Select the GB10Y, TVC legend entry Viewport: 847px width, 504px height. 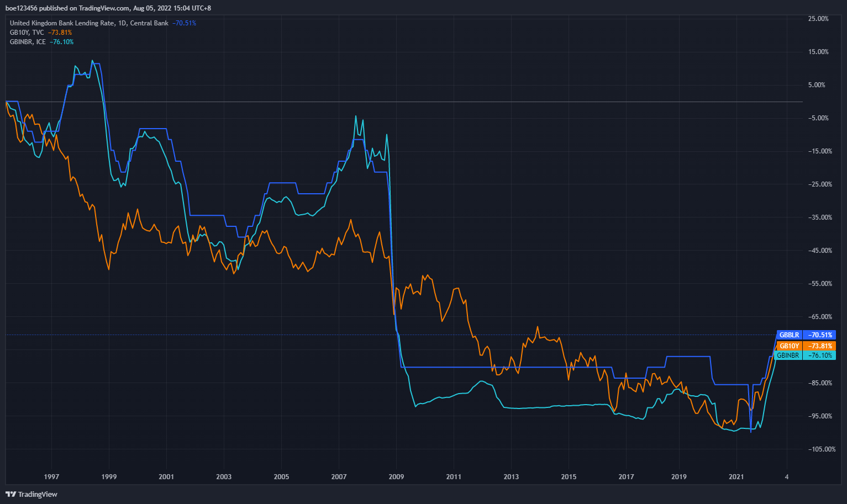pos(27,33)
